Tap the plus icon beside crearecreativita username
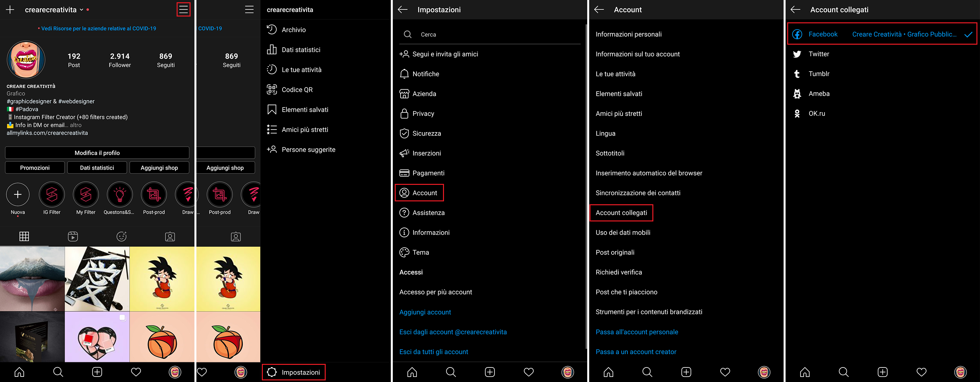 coord(10,9)
